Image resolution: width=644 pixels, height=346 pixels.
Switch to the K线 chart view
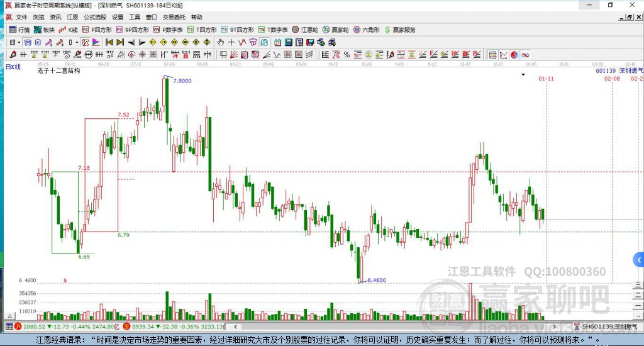[68, 30]
